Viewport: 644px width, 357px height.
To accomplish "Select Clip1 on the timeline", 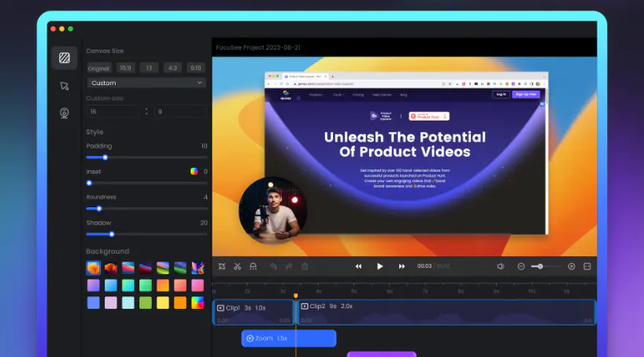I will pos(253,313).
